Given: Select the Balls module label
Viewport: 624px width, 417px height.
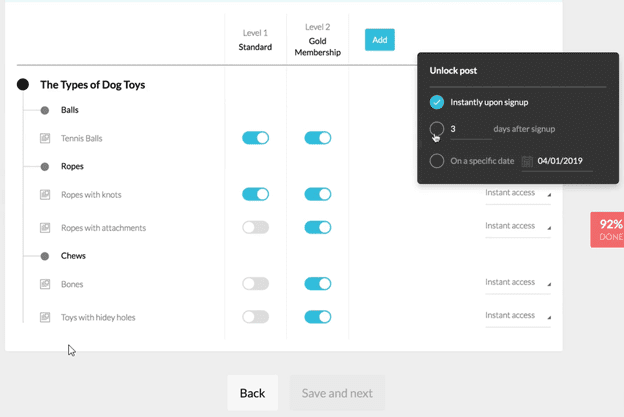Looking at the screenshot, I should pyautogui.click(x=70, y=110).
